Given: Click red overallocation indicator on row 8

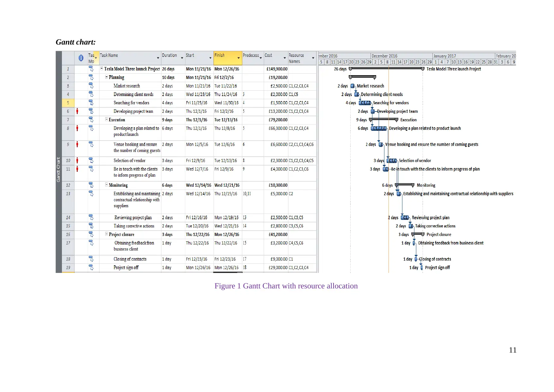Looking at the screenshot, I should coord(77,128).
